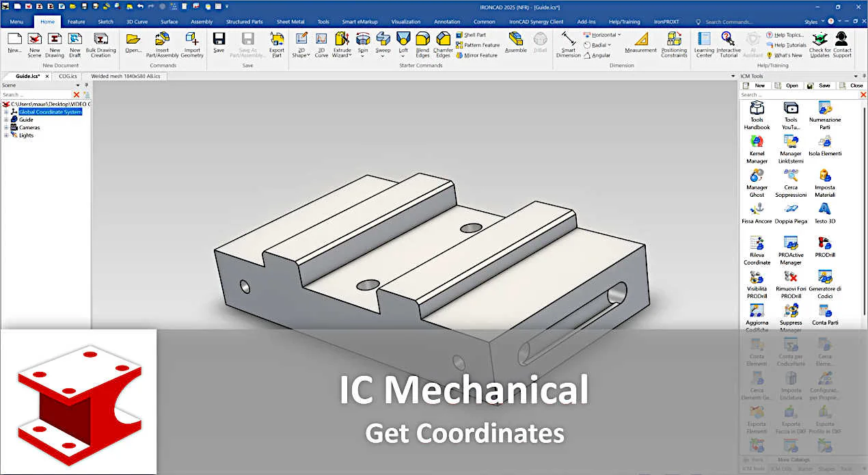868x475 pixels.
Task: Open the Horizontal dimension dropdown
Action: pyautogui.click(x=619, y=35)
